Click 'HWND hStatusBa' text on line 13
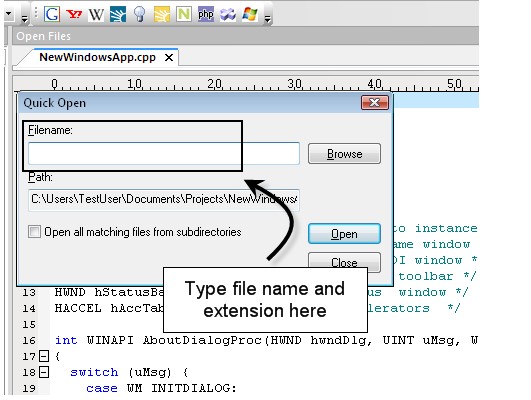531x400 pixels. click(109, 292)
